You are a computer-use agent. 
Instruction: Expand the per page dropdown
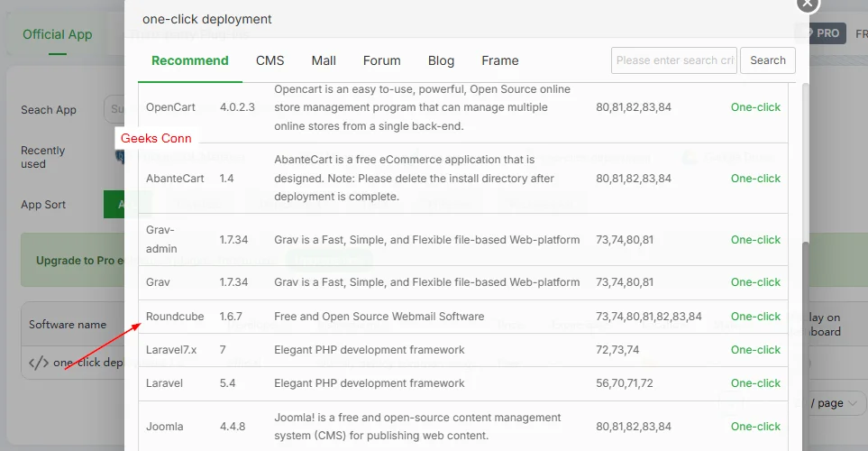(x=838, y=403)
